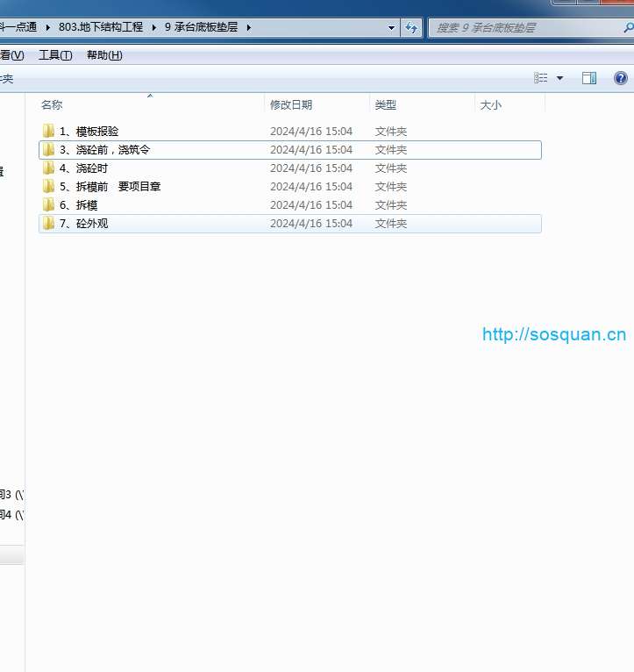Expand the view options dropdown arrow
Screen dimensions: 634x672
560,78
